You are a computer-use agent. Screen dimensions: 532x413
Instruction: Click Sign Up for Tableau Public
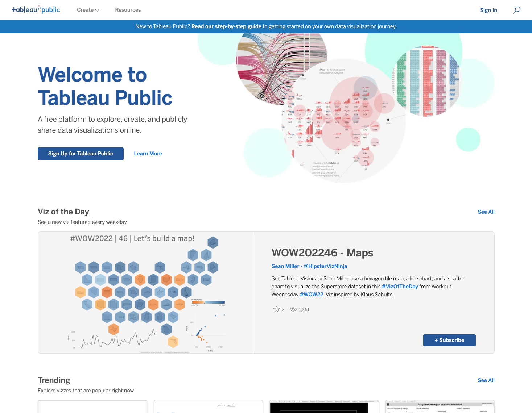coord(81,154)
